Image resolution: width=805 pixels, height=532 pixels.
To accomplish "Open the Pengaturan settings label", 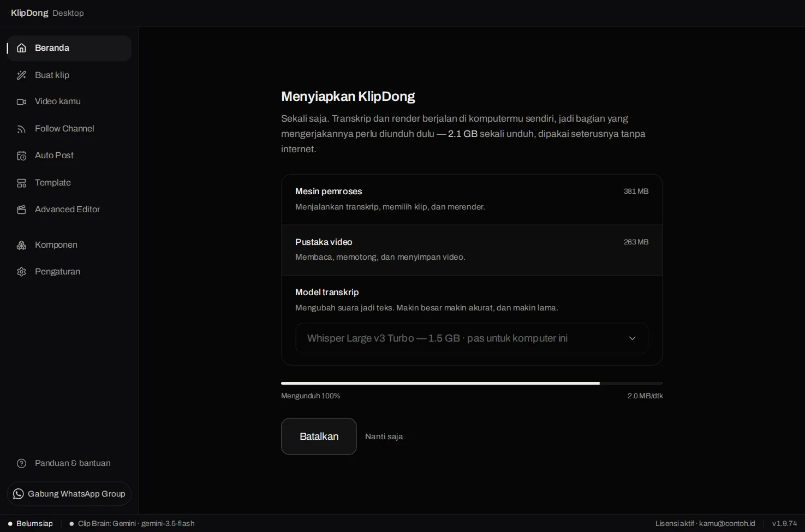I will coord(57,272).
